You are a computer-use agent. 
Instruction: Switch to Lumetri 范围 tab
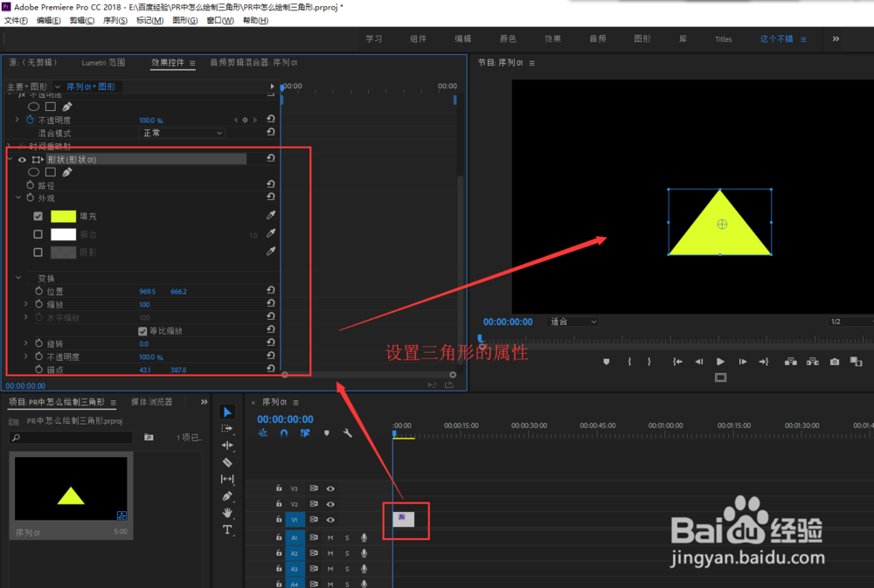coord(103,62)
